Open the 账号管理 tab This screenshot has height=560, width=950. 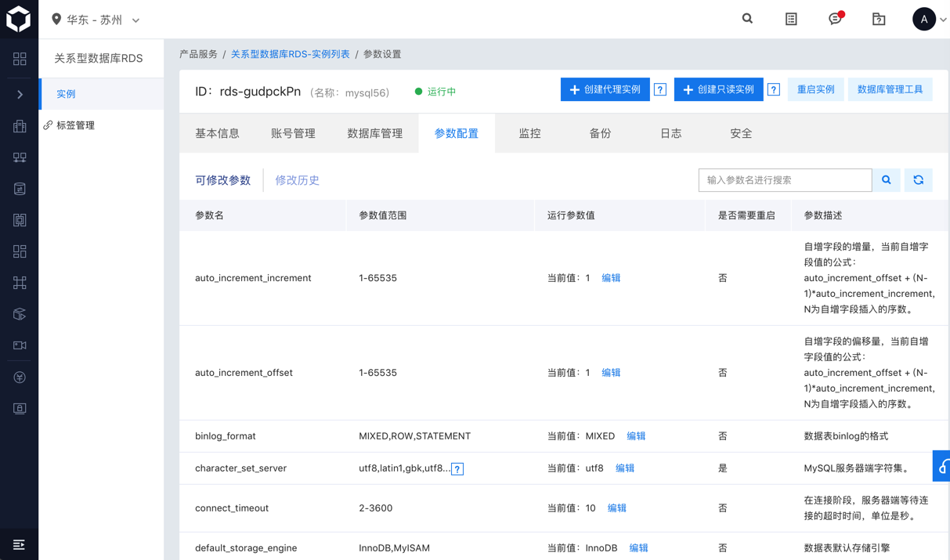tap(293, 134)
